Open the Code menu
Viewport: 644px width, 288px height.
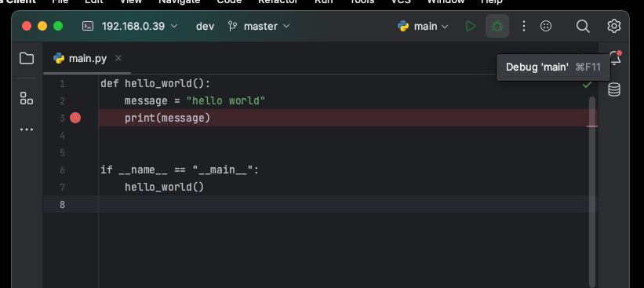pyautogui.click(x=229, y=2)
